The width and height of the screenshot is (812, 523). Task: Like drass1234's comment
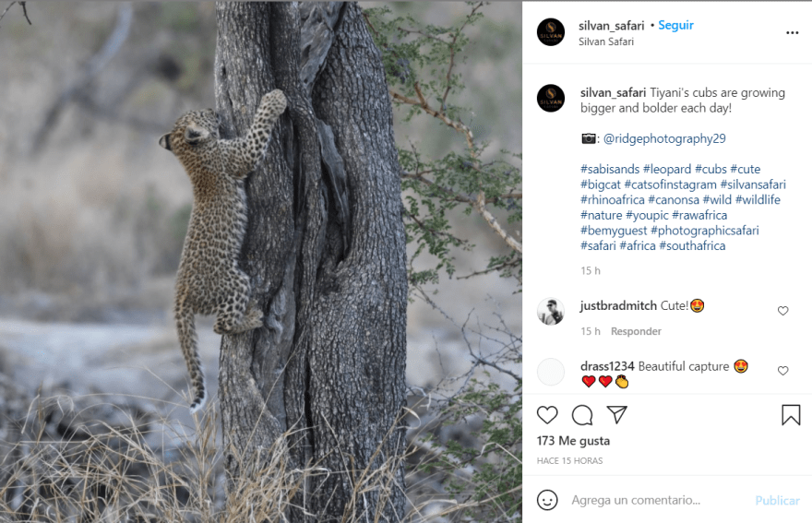(x=782, y=371)
